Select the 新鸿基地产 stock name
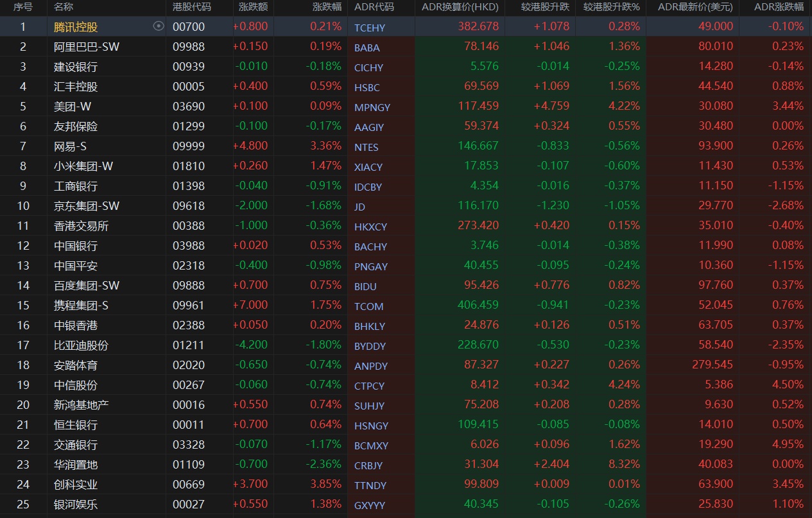This screenshot has width=812, height=518. pyautogui.click(x=82, y=405)
